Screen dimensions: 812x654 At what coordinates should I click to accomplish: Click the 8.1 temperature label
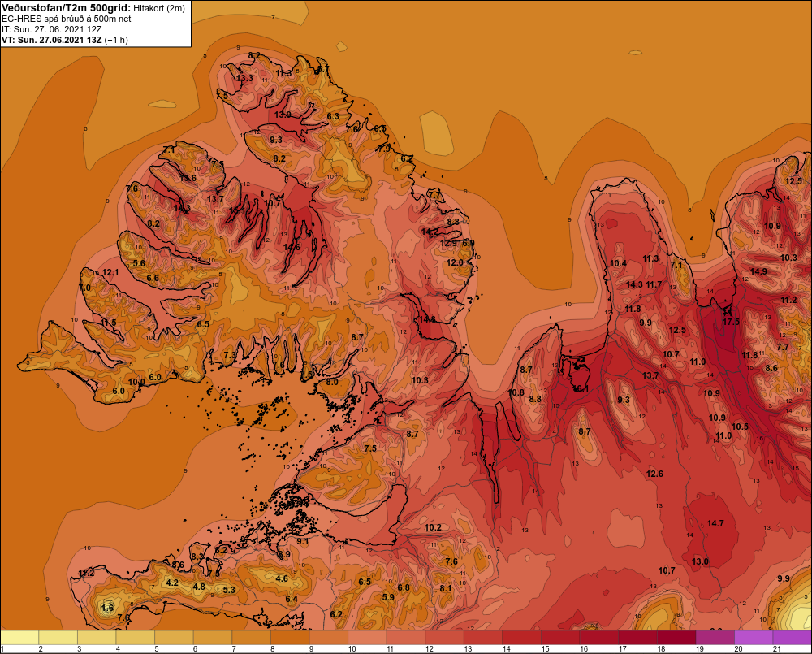[445, 588]
